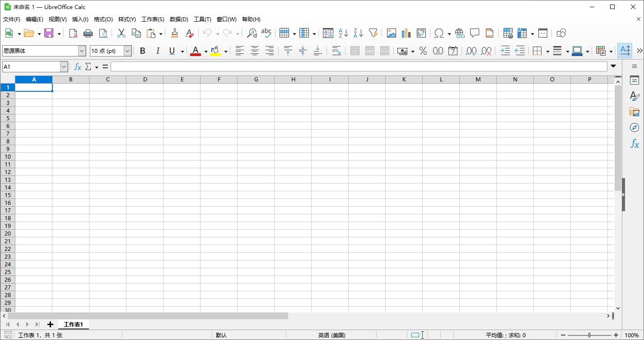Open the font size dropdown
644x340 pixels.
coord(127,51)
